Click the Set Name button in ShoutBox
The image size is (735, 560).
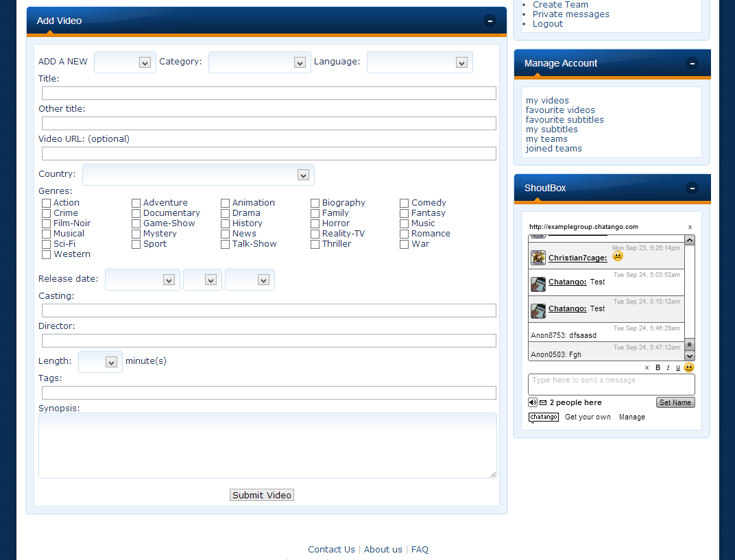point(675,402)
